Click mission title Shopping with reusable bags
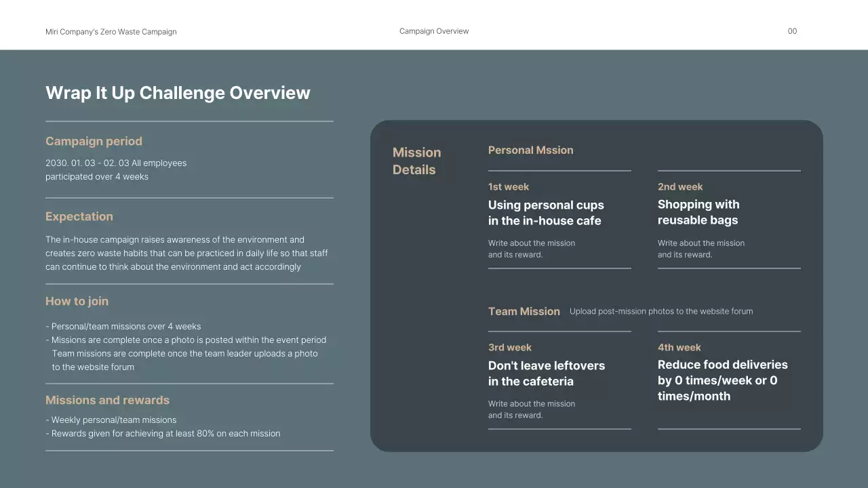 point(698,212)
